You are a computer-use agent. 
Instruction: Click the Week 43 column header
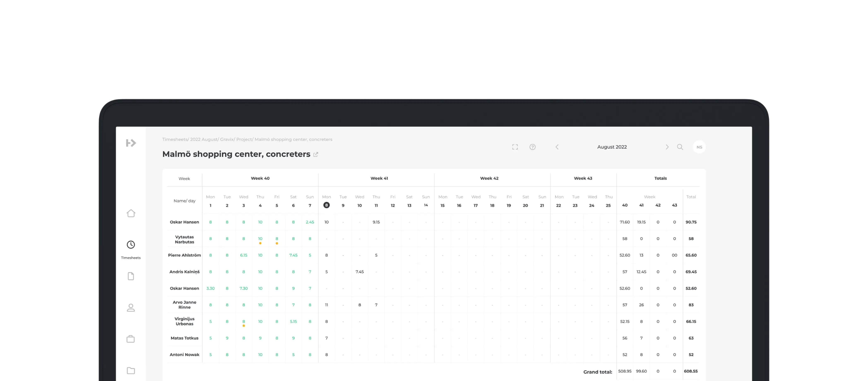coord(583,178)
